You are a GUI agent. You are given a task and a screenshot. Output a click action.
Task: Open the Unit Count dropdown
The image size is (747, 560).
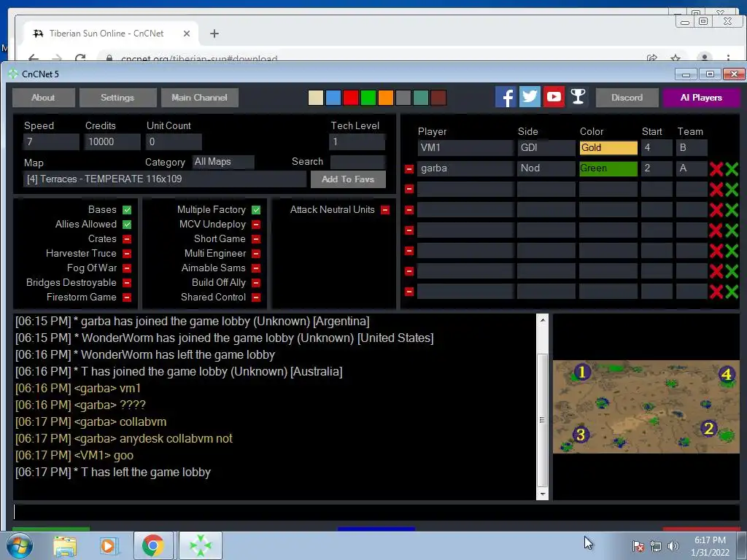(174, 141)
